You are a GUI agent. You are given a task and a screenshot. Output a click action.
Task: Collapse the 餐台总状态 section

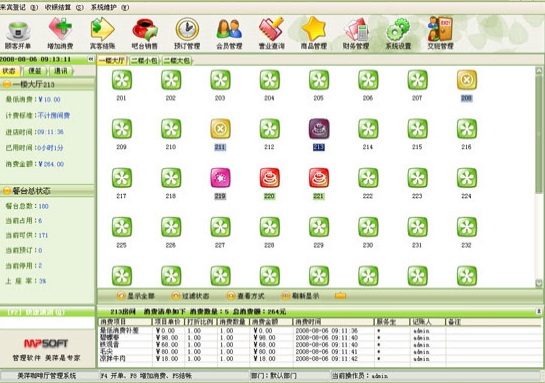pos(6,191)
